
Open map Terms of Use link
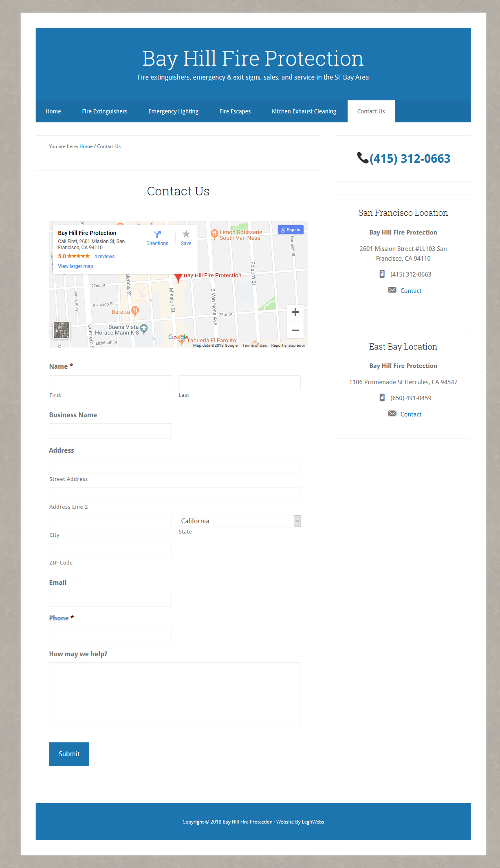click(254, 345)
